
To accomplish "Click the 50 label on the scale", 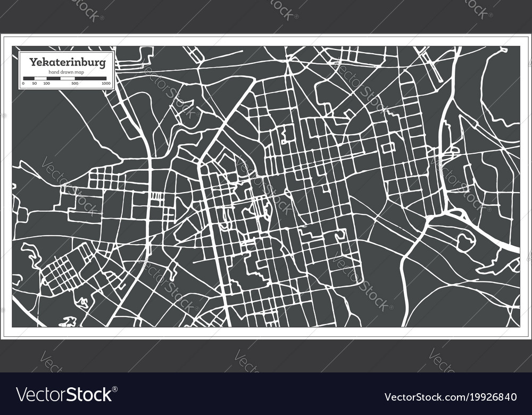I will click(34, 84).
